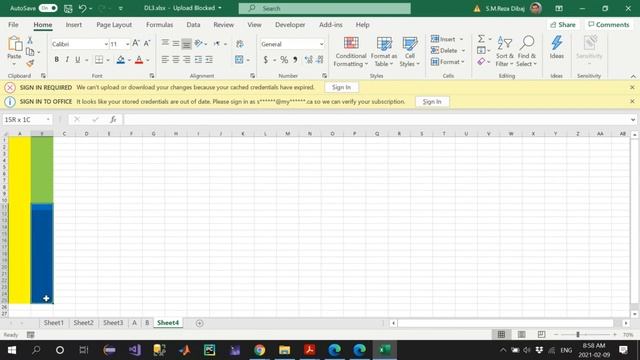Image resolution: width=640 pixels, height=360 pixels.
Task: Click the Insert Function fx icon
Action: (x=113, y=120)
